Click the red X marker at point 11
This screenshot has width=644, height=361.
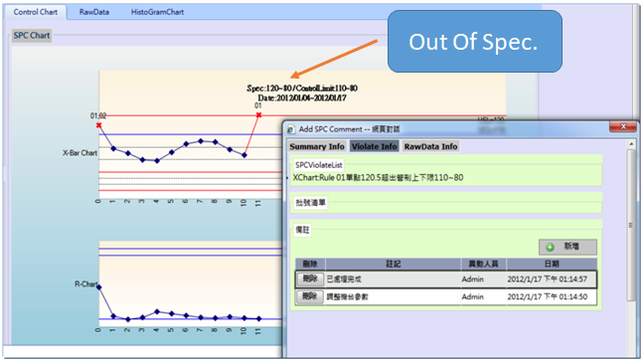258,115
